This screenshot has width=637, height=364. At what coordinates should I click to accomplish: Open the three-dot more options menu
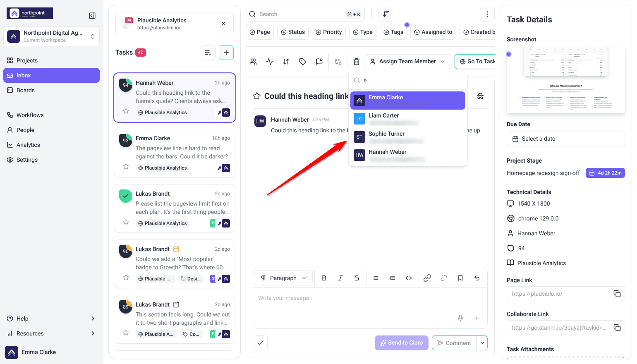click(487, 14)
